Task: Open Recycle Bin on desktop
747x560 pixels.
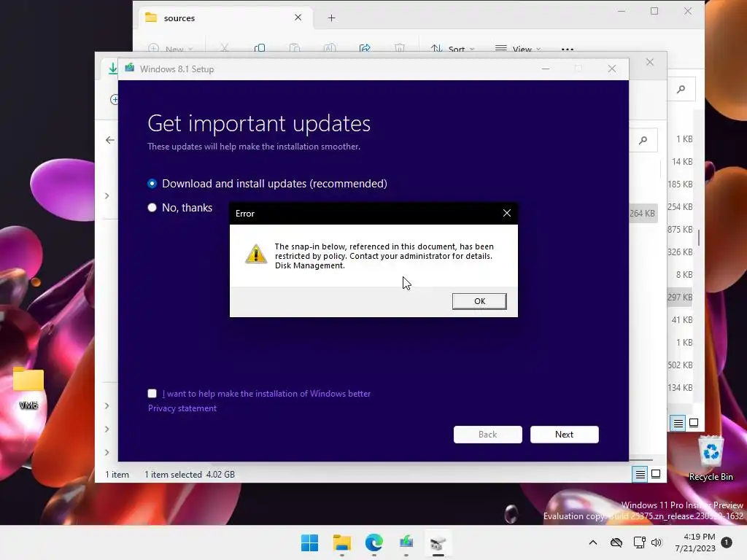Action: click(x=711, y=458)
